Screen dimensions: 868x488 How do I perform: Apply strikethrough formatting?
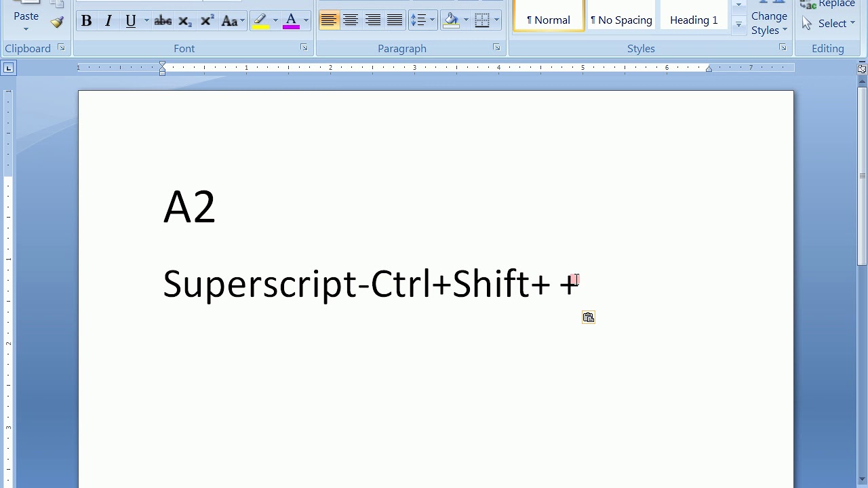pyautogui.click(x=163, y=21)
